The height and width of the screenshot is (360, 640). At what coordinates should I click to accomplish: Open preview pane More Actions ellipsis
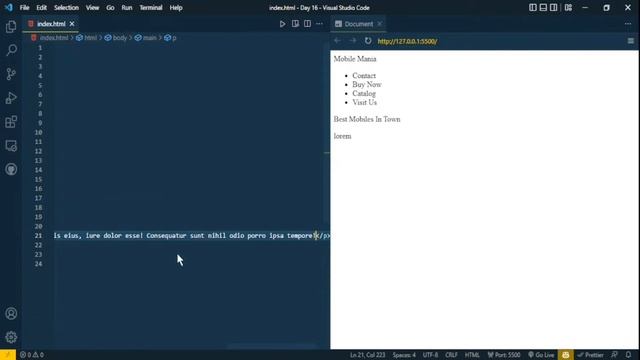[x=628, y=24]
